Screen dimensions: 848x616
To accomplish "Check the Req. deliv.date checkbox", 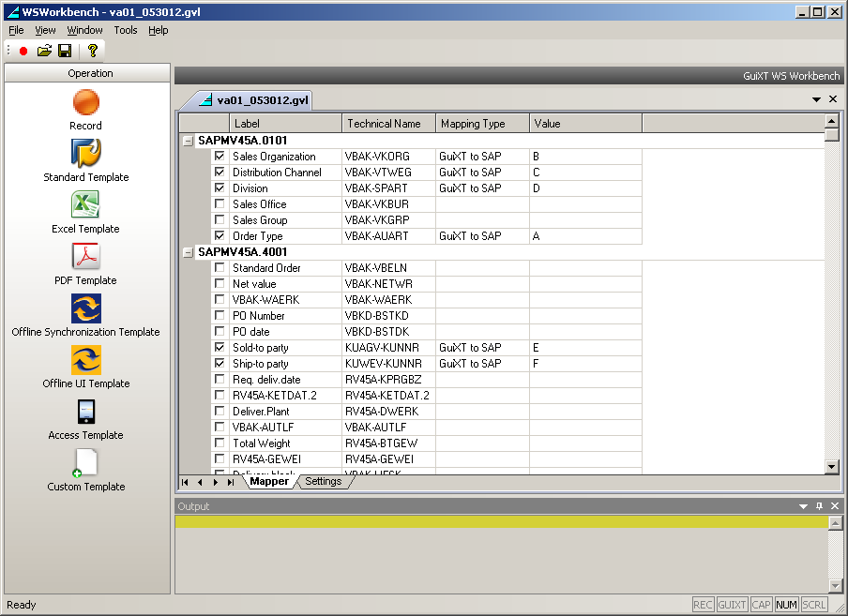I will pyautogui.click(x=220, y=379).
